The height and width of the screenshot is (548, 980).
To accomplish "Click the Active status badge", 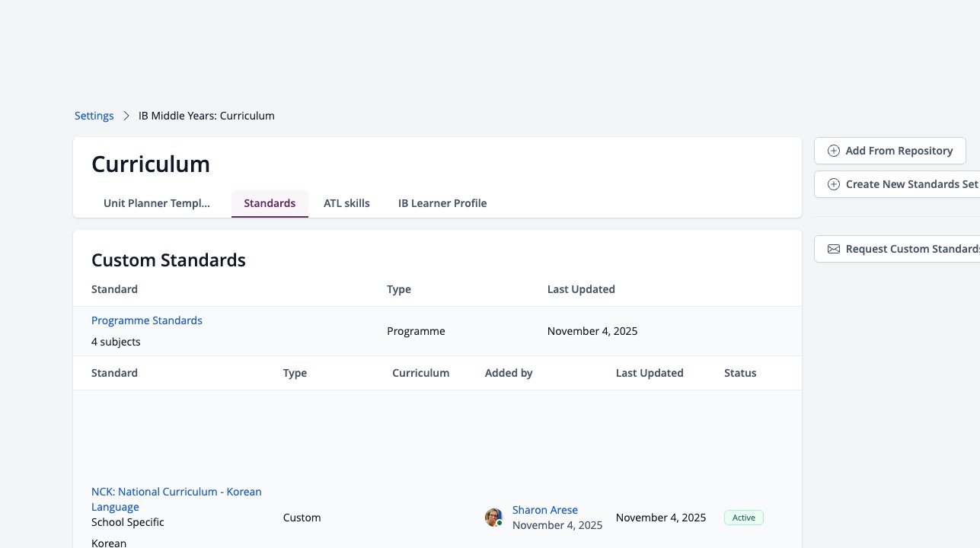I will click(x=744, y=518).
